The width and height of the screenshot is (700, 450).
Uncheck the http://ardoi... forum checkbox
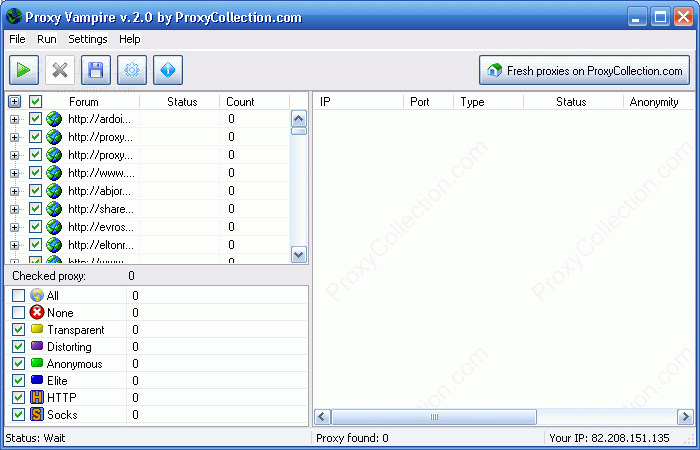[x=35, y=119]
